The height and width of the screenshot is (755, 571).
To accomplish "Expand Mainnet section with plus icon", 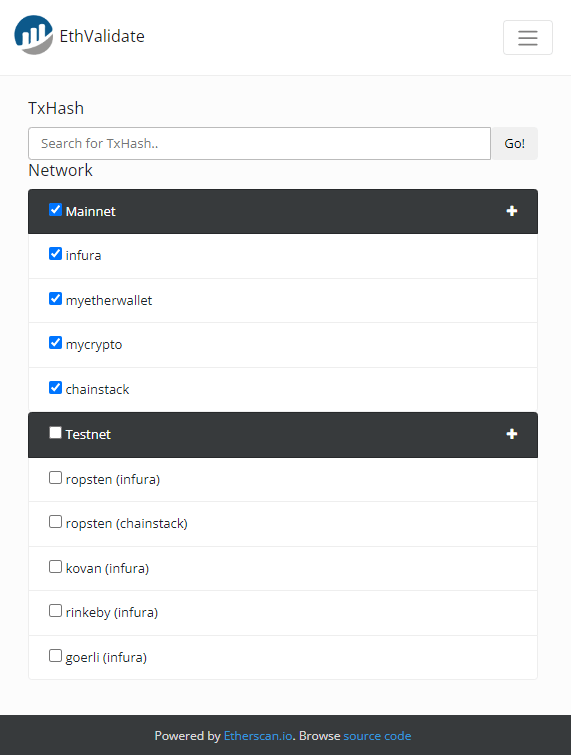I will tap(512, 211).
